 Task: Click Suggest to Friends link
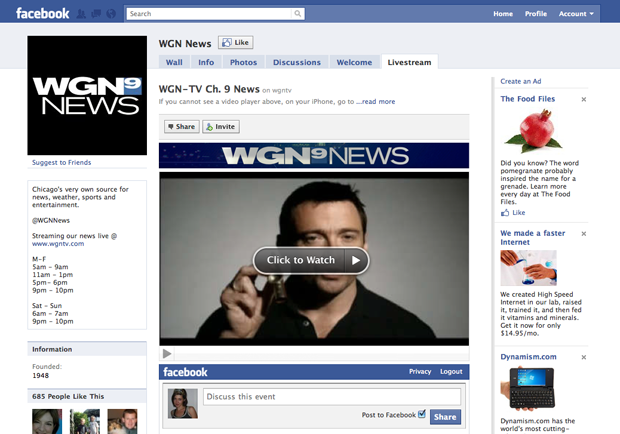click(x=61, y=162)
